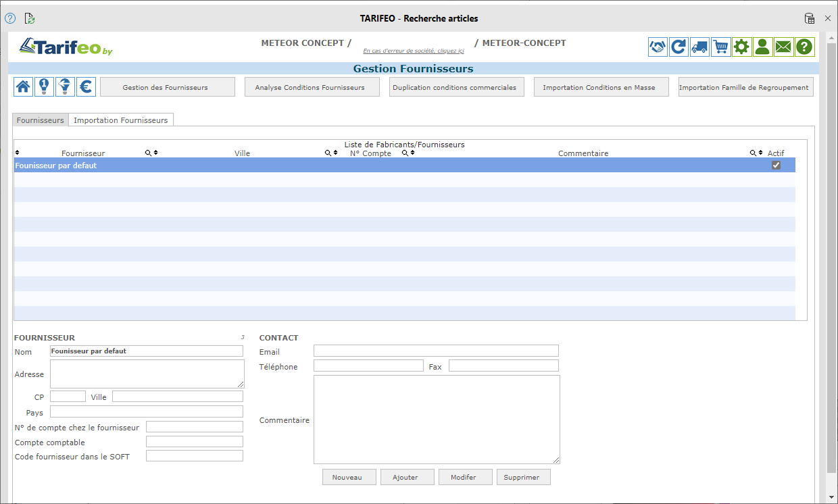The width and height of the screenshot is (838, 504).
Task: Open the light bulb with question mark icon
Action: tap(65, 86)
